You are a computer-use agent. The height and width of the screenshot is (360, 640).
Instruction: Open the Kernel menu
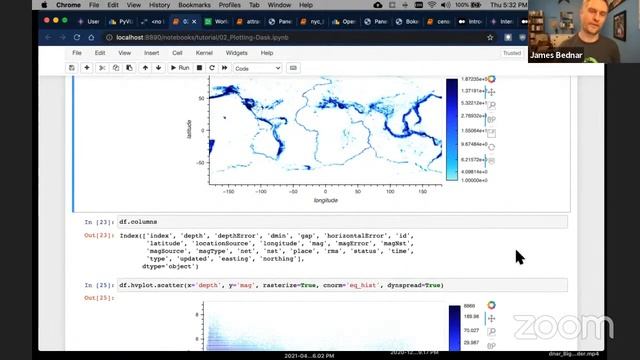click(x=204, y=53)
